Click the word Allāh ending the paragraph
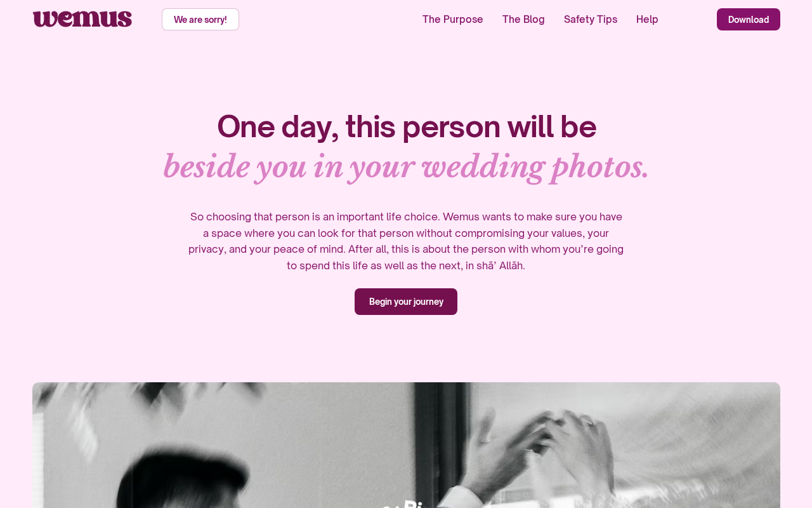This screenshot has width=812, height=508. click(x=512, y=265)
